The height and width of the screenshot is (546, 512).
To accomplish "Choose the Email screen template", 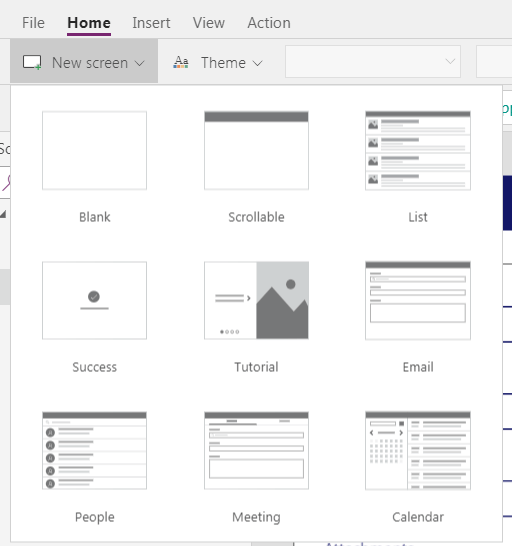I will [x=418, y=300].
